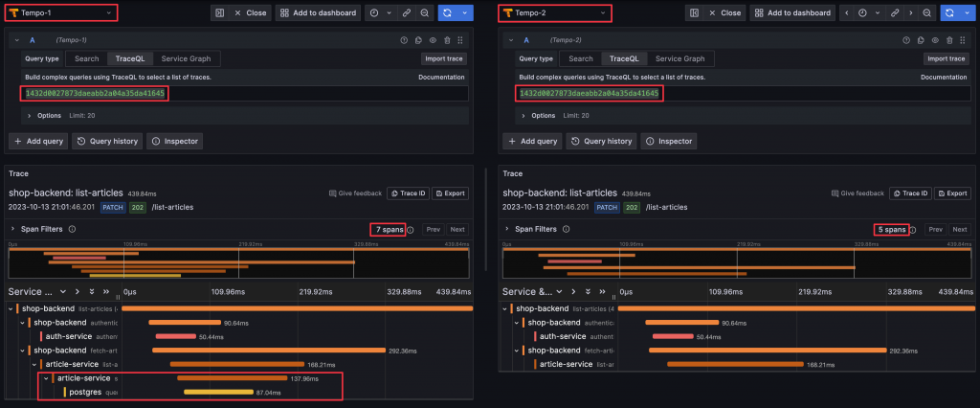Click Add query in Tempo-1
The image size is (980, 408).
click(x=38, y=142)
